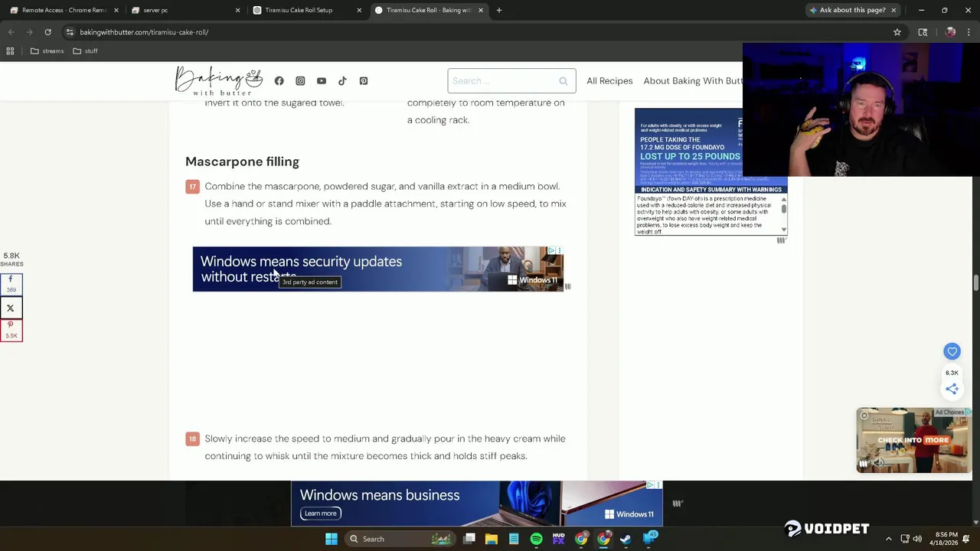980x551 pixels.
Task: Click Learn more on Windows means business ad
Action: pyautogui.click(x=320, y=514)
